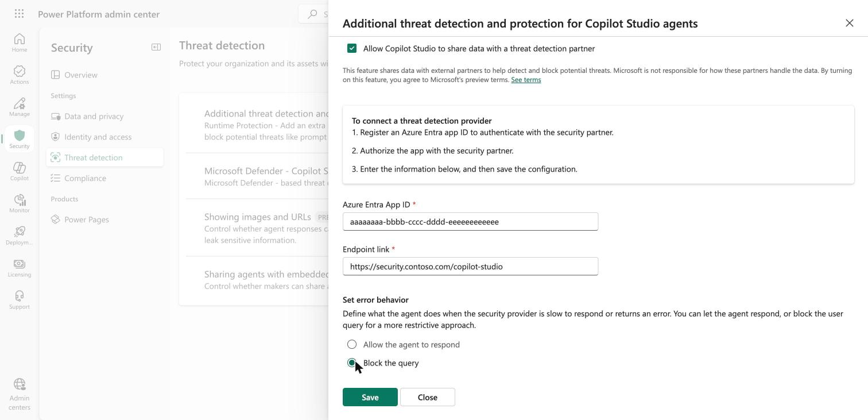Open Licensing in the left rail

tap(19, 267)
